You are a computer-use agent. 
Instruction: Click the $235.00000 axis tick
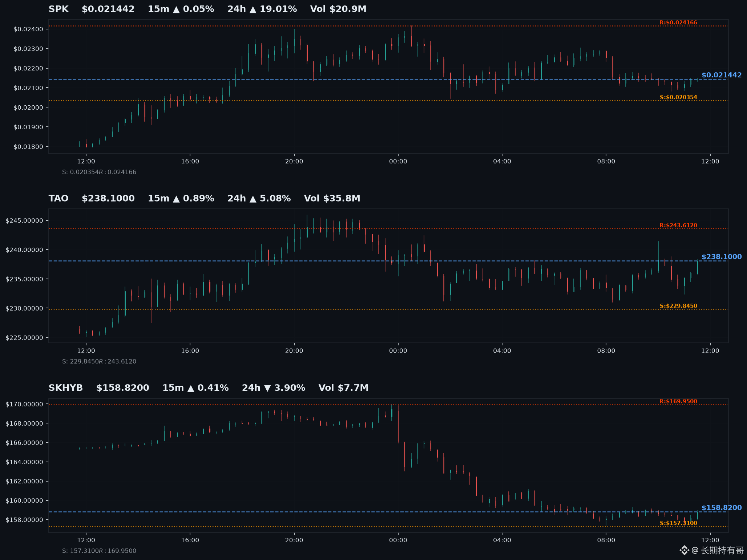coord(24,279)
